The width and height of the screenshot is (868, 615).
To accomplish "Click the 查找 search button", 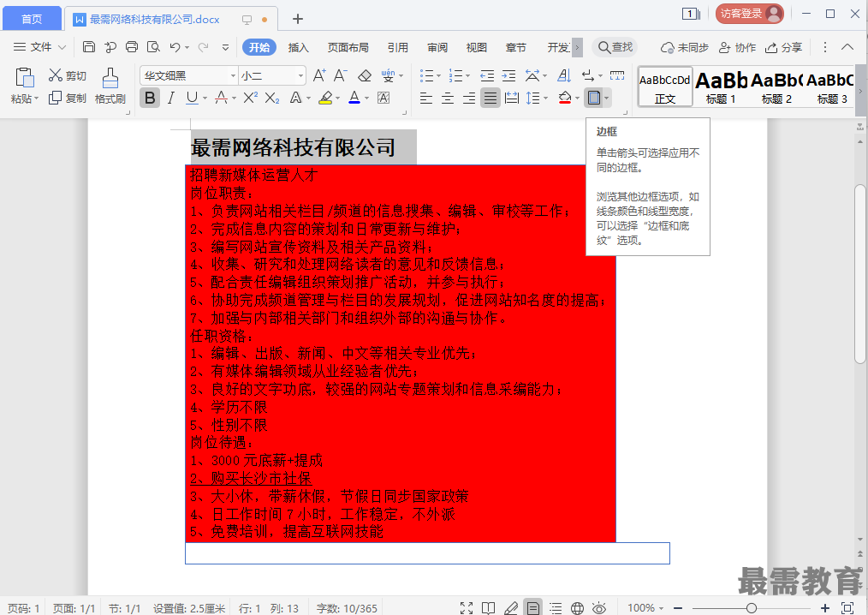I will tap(615, 47).
